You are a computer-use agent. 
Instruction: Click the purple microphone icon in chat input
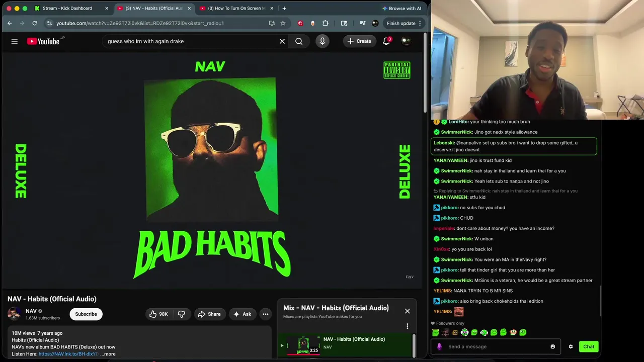pos(439,346)
